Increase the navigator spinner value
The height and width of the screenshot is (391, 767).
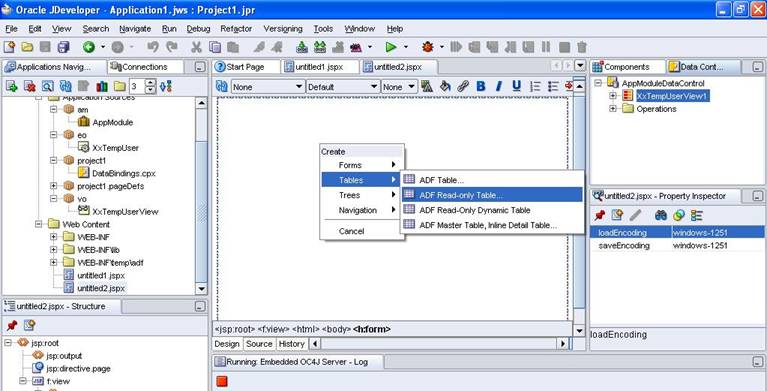pyautogui.click(x=150, y=83)
